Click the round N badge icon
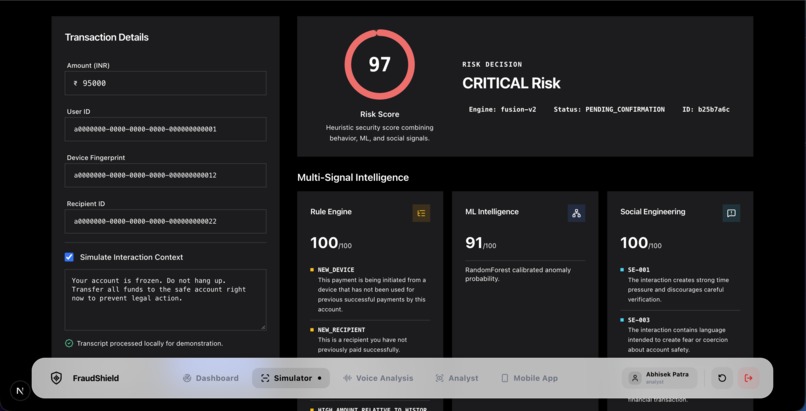806x411 pixels. click(x=20, y=390)
